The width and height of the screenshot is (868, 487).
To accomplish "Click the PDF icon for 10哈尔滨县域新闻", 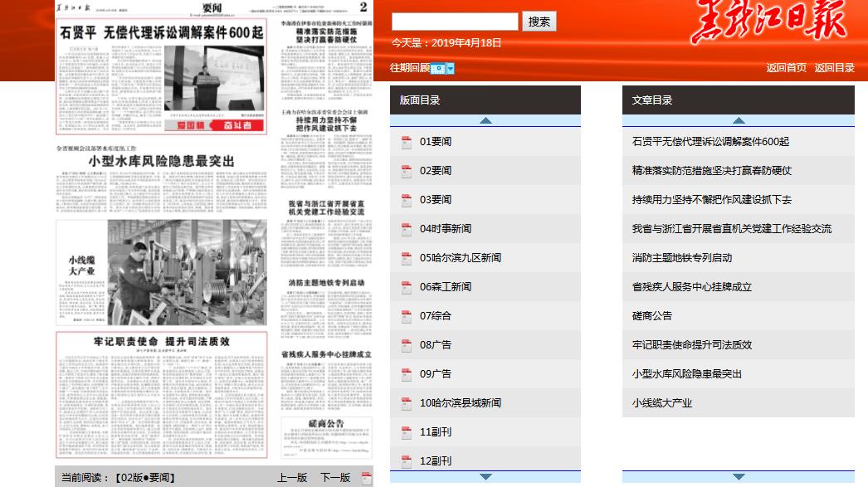I will pos(407,403).
